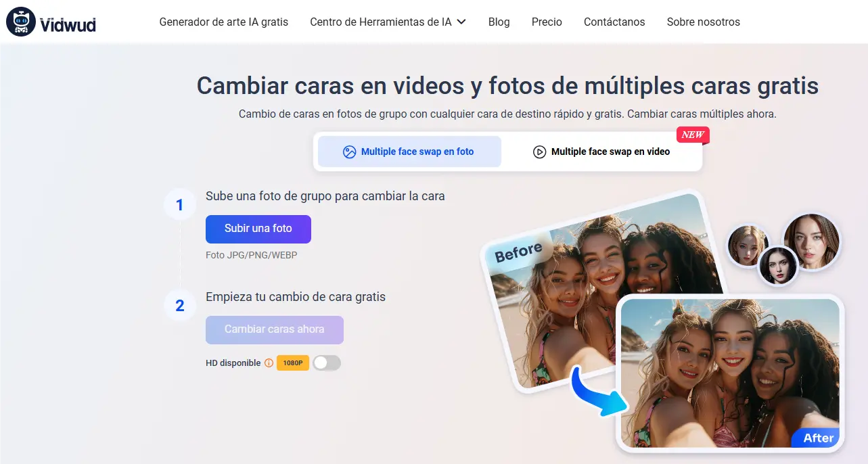Click the red NEW badge
868x464 pixels.
pyautogui.click(x=692, y=135)
